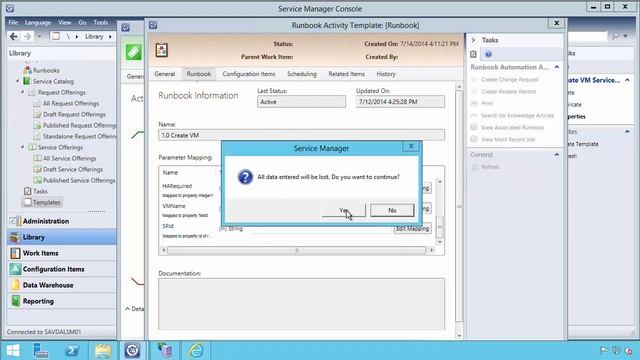Click the Last Status field
640x360 pixels.
(301, 102)
